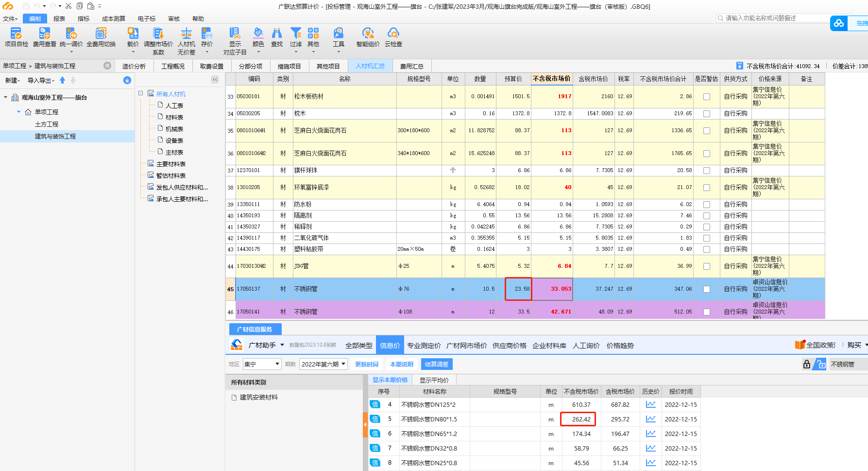This screenshot has height=471, width=868.
Task: Toggle 是否暂估 checkbox for 隔离剂
Action: point(707,216)
